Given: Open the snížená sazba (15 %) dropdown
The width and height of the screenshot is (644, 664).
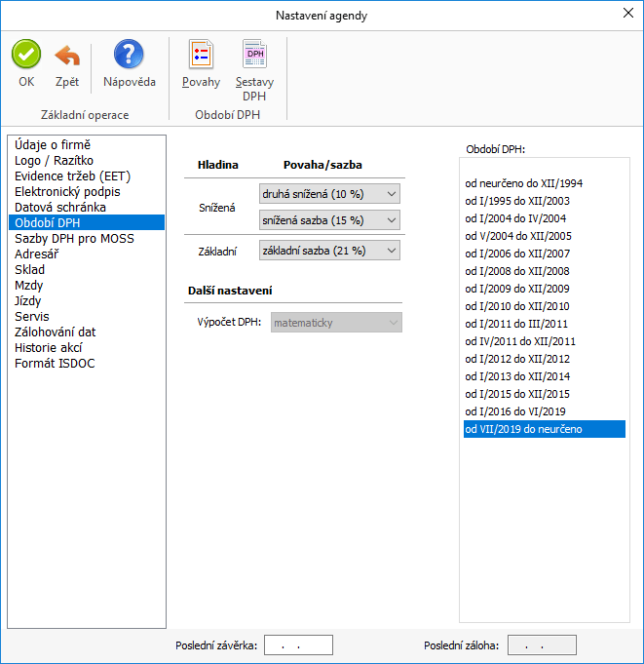Looking at the screenshot, I should point(330,221).
